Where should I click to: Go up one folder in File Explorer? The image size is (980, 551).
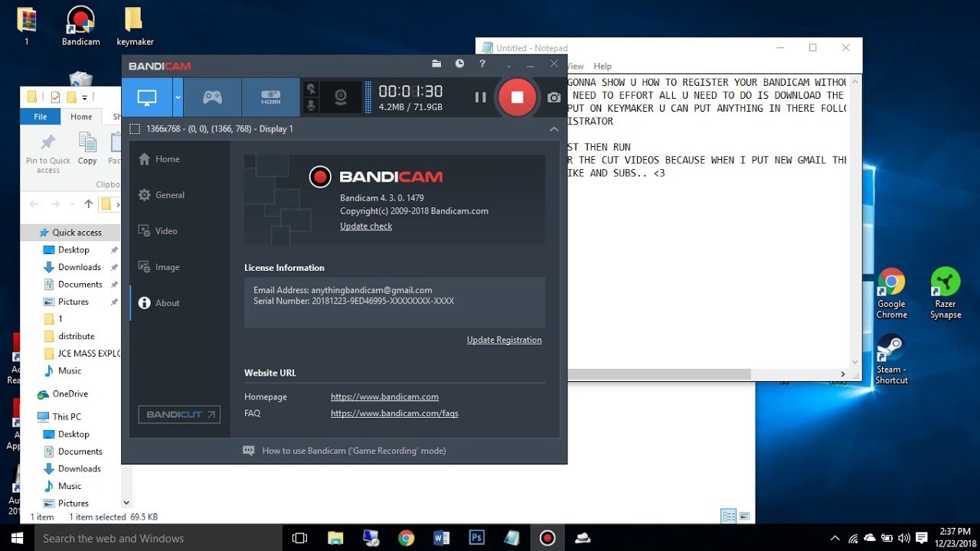pos(88,204)
